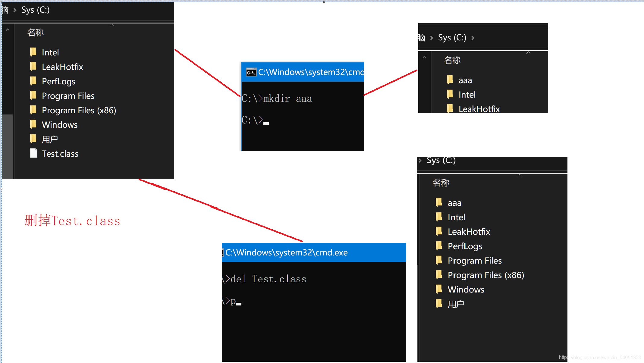Select the 用户 folder name in the aaa-to-用户 listing
Screen dimensions: 644x363
click(x=456, y=304)
